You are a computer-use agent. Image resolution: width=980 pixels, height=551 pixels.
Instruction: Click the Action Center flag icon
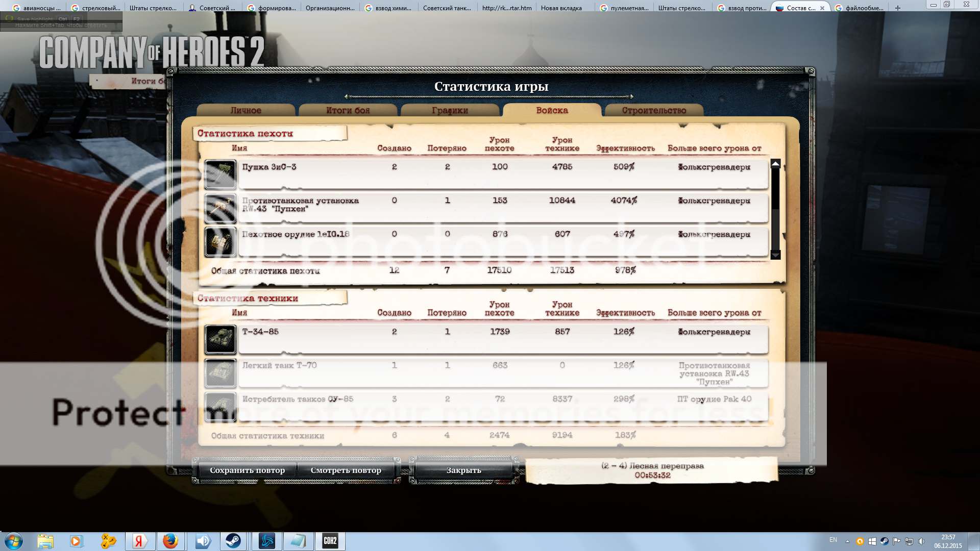896,541
